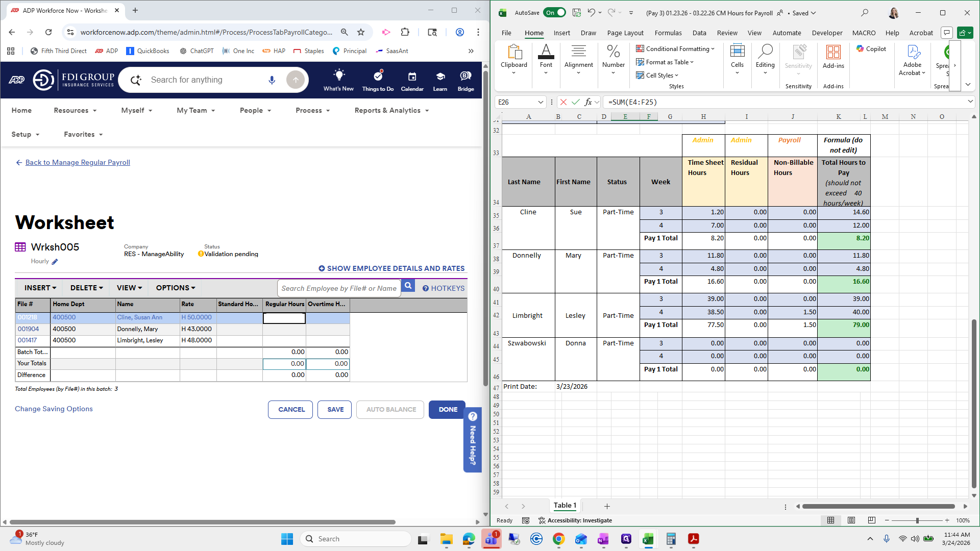Click the voice search microphone icon

[x=272, y=80]
